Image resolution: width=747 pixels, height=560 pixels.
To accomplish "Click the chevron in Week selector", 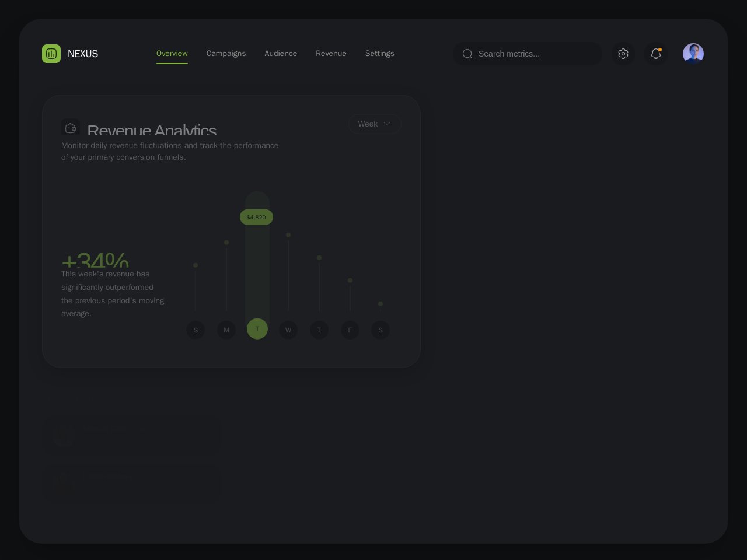I will [x=387, y=124].
